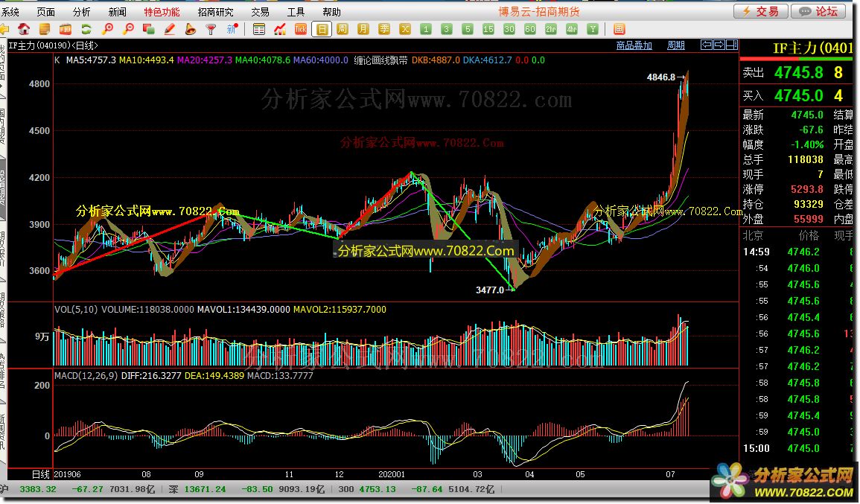The image size is (860, 504).
Task: Click the yellow back arrow icon
Action: point(4,29)
